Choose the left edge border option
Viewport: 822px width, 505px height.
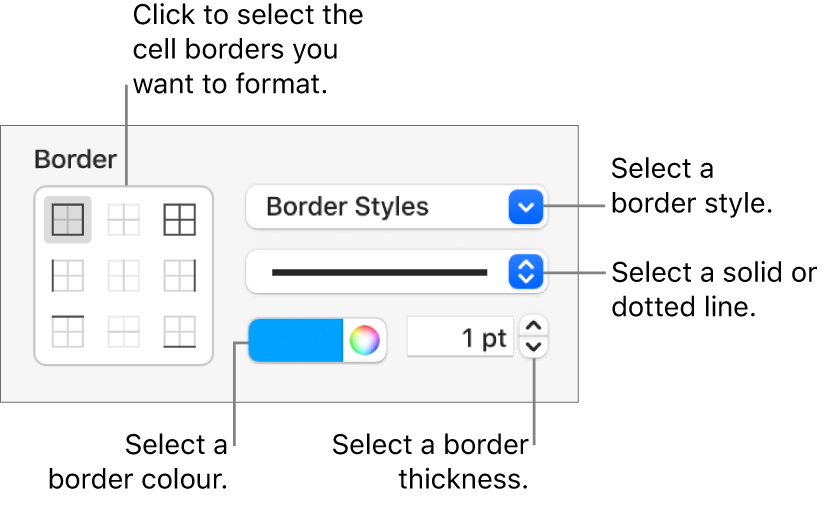coord(68,275)
